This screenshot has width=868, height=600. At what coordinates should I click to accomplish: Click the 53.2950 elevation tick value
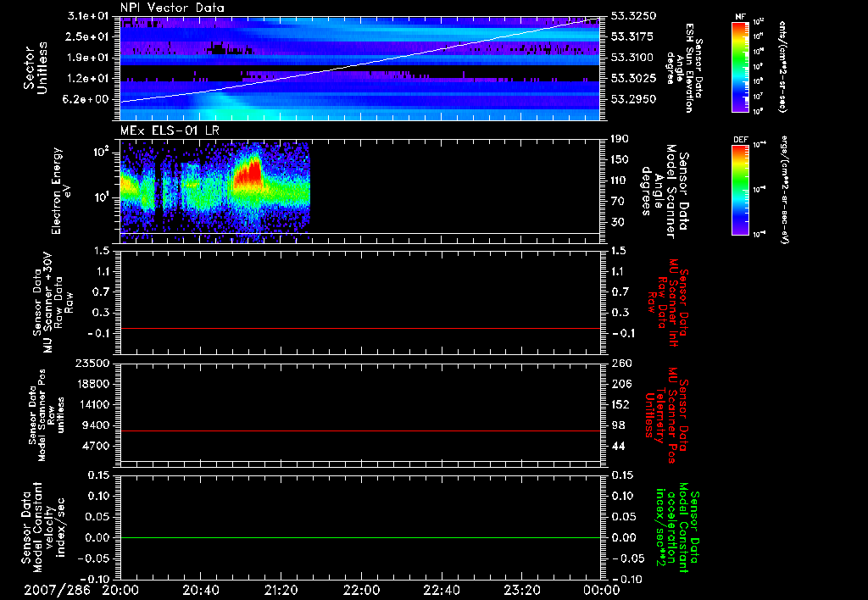[633, 99]
